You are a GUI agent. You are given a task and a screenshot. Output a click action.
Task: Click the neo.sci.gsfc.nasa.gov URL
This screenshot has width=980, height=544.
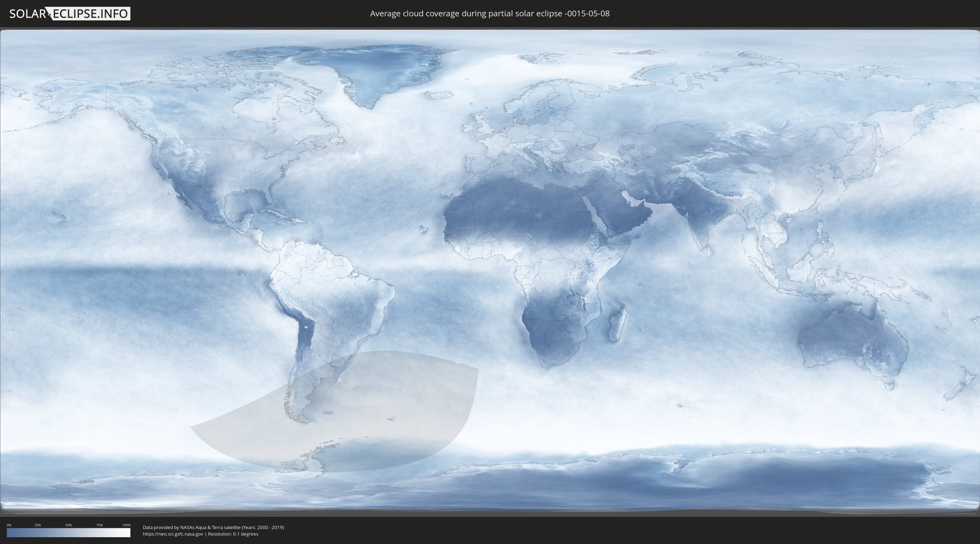[173, 534]
